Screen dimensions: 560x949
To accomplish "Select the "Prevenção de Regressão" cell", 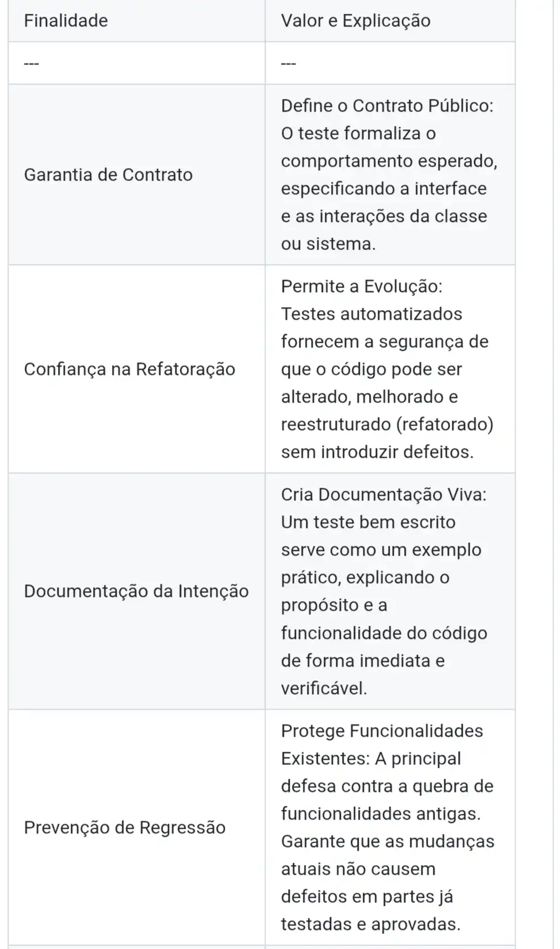I will (x=125, y=828).
